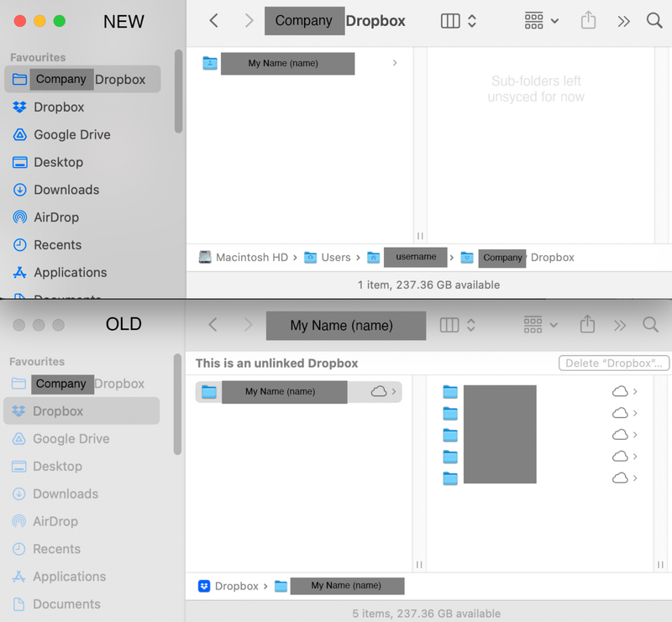This screenshot has width=672, height=622.
Task: Open AirDrop in NEW window sidebar
Action: (56, 217)
